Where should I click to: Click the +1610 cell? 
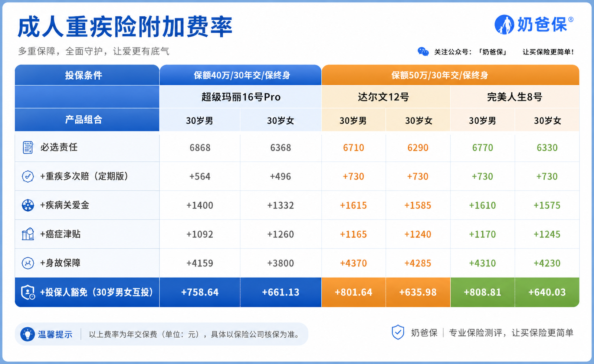pyautogui.click(x=483, y=205)
